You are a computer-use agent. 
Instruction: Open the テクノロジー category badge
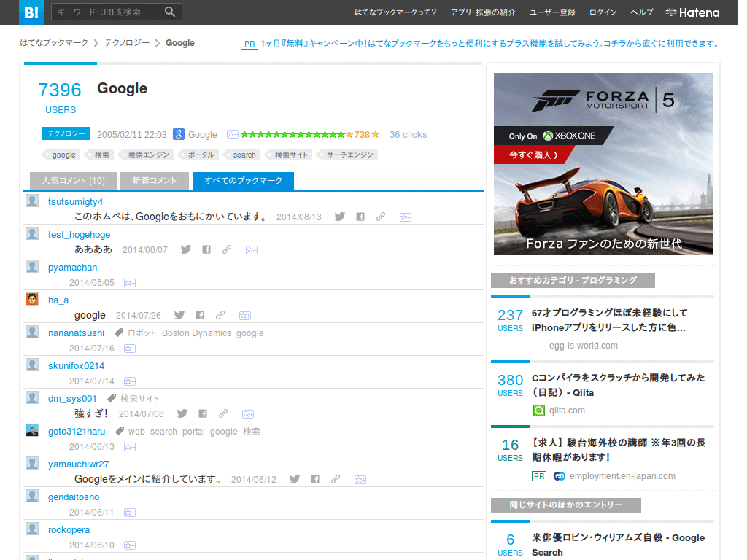click(66, 134)
